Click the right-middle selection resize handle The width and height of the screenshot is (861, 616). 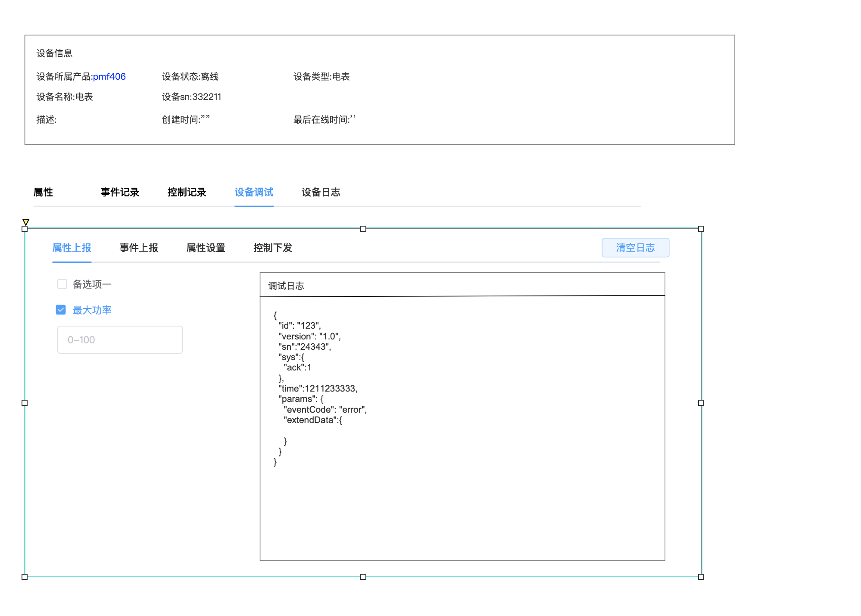701,403
